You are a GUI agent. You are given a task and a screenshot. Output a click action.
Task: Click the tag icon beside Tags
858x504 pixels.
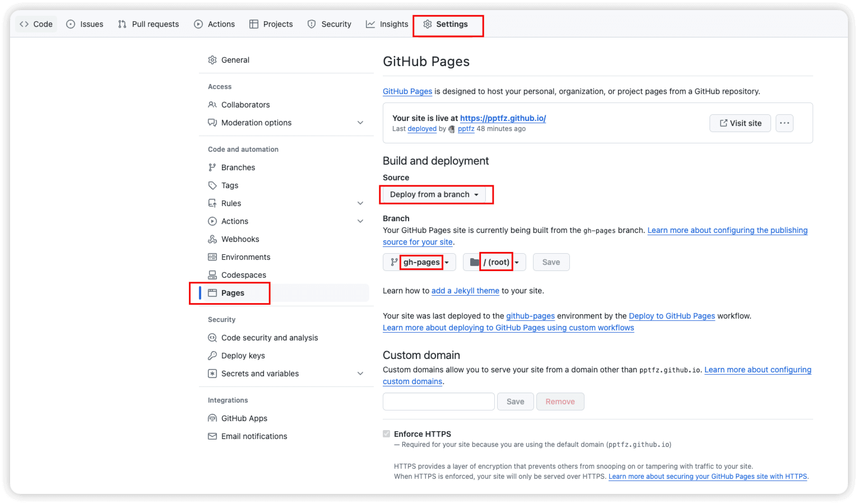pyautogui.click(x=212, y=185)
